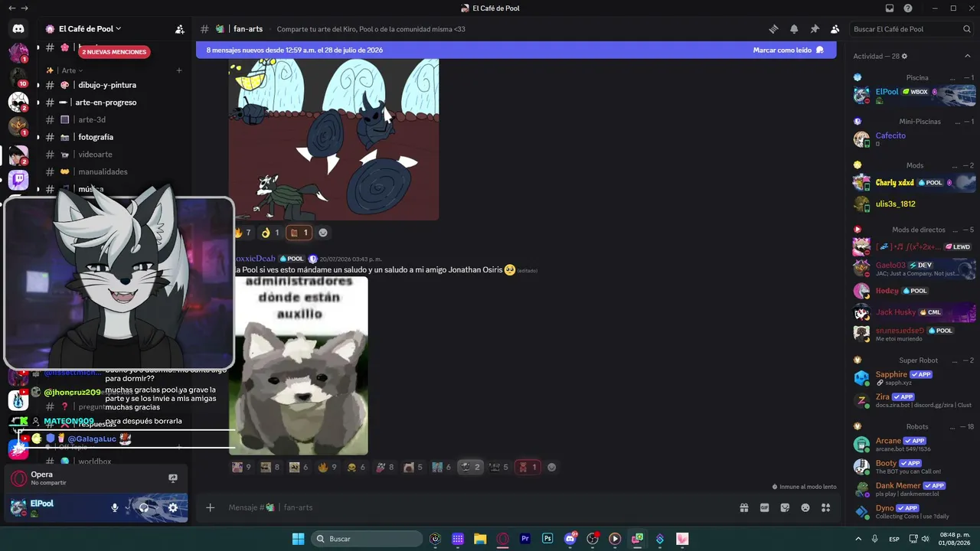Open the emoji picker
980x551 pixels.
[805, 507]
